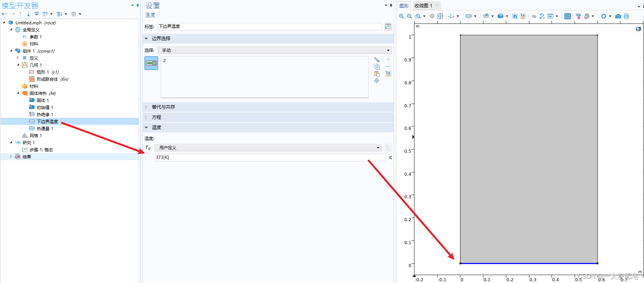Screen dimensions: 644x283
Task: Click the Reset Hiding icon
Action: [x=542, y=16]
